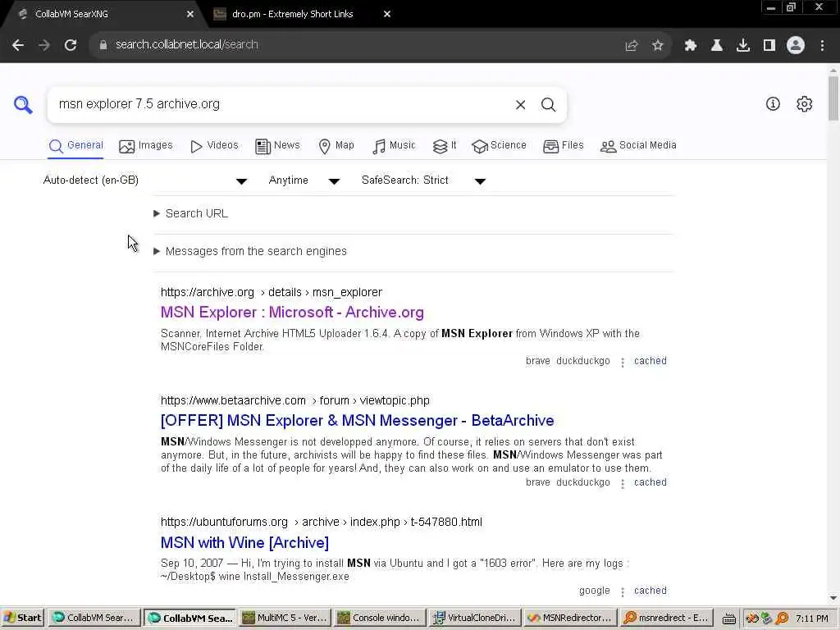Switch to the Videos category

tap(214, 146)
